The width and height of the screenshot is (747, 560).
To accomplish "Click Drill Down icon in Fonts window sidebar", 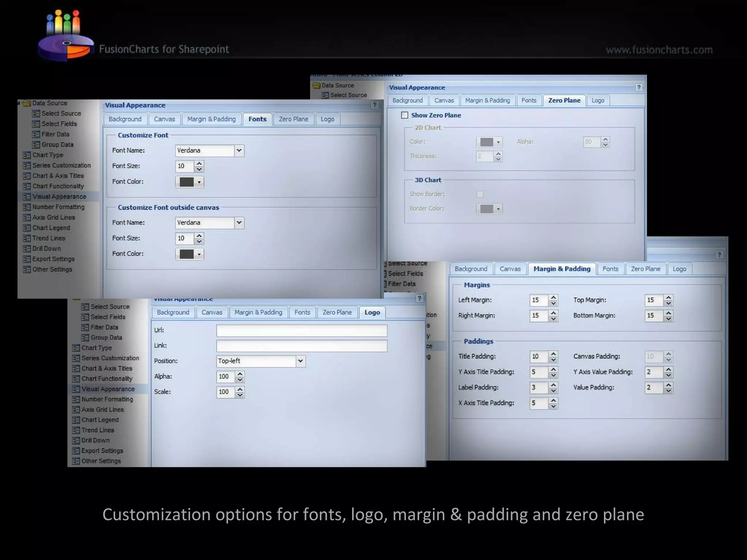I will tap(27, 249).
